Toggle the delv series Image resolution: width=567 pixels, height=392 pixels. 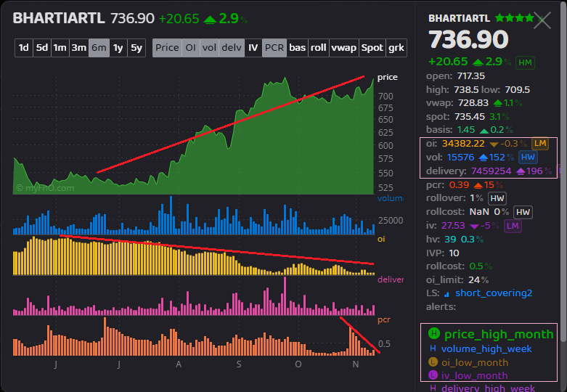point(232,48)
